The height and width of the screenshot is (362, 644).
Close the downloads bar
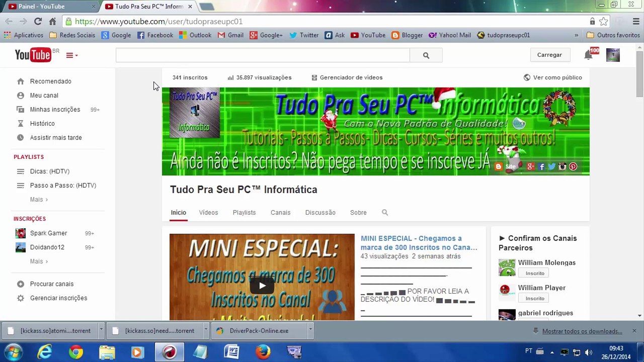click(634, 331)
